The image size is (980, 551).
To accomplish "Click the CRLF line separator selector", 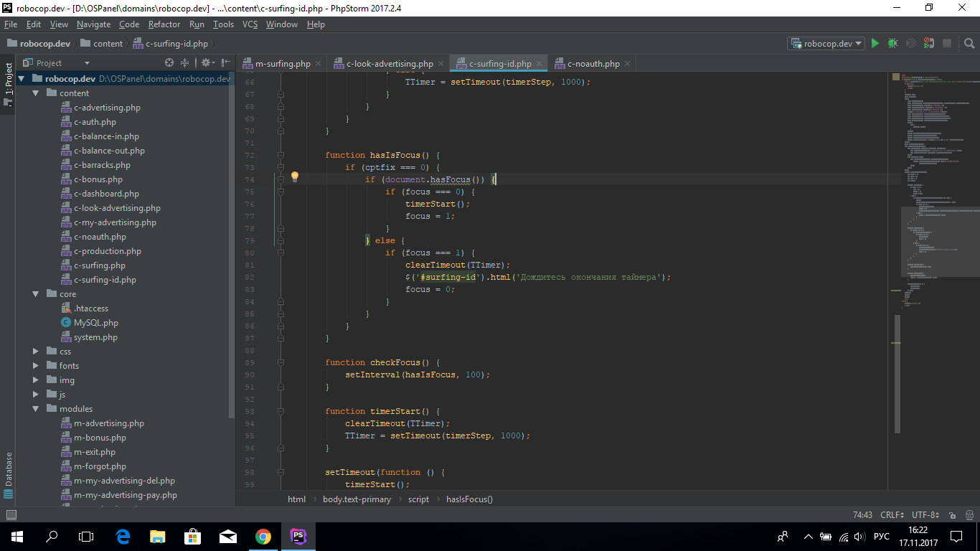I will tap(892, 515).
